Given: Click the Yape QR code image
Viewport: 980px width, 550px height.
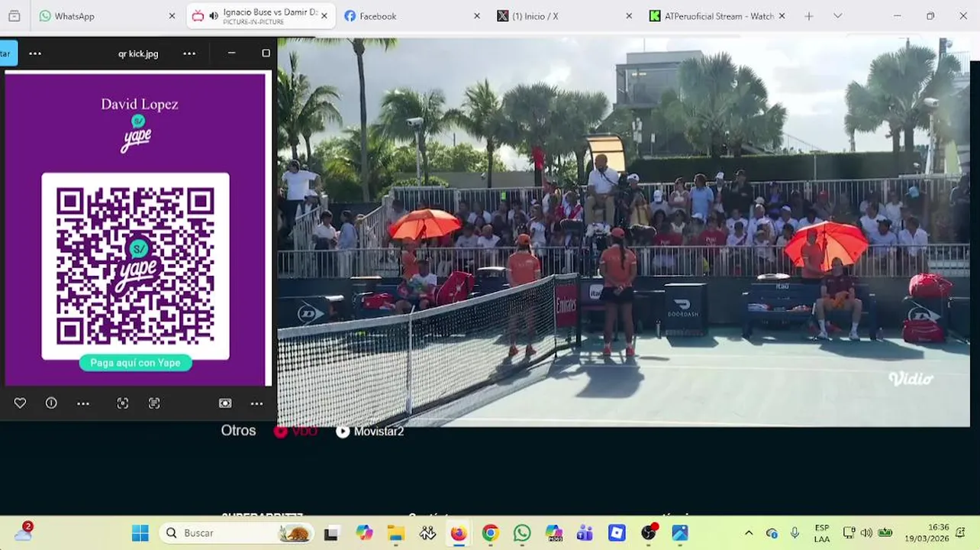Looking at the screenshot, I should click(135, 266).
